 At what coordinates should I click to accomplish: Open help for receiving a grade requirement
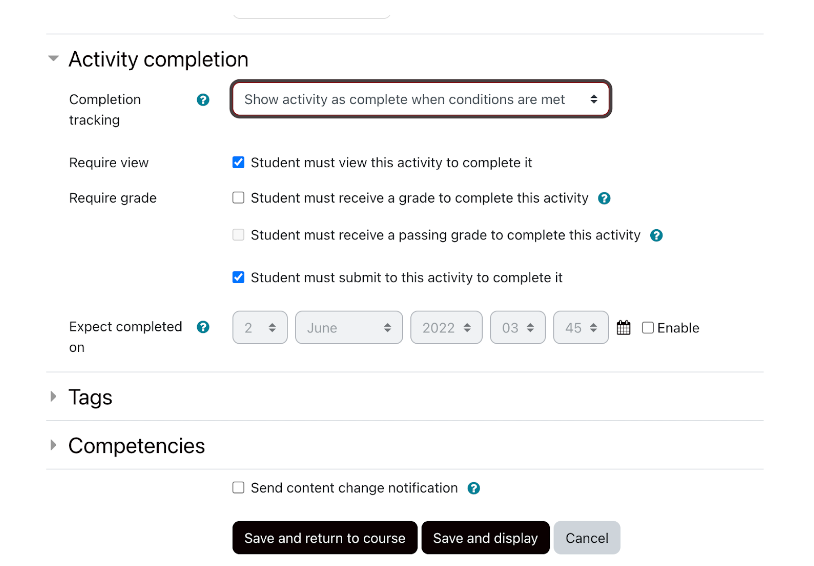tap(604, 199)
